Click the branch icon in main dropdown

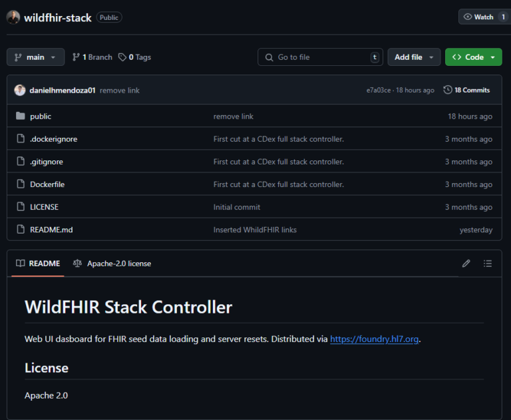click(18, 57)
